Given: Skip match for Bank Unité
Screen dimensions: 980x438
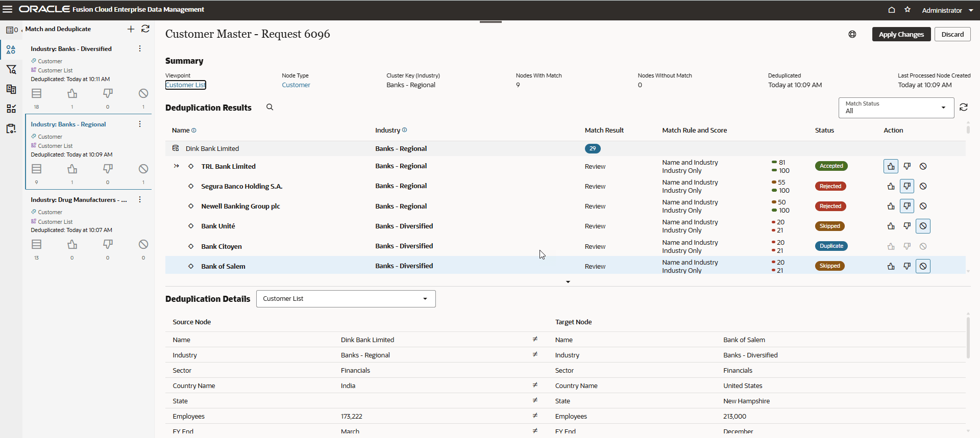Looking at the screenshot, I should 923,226.
